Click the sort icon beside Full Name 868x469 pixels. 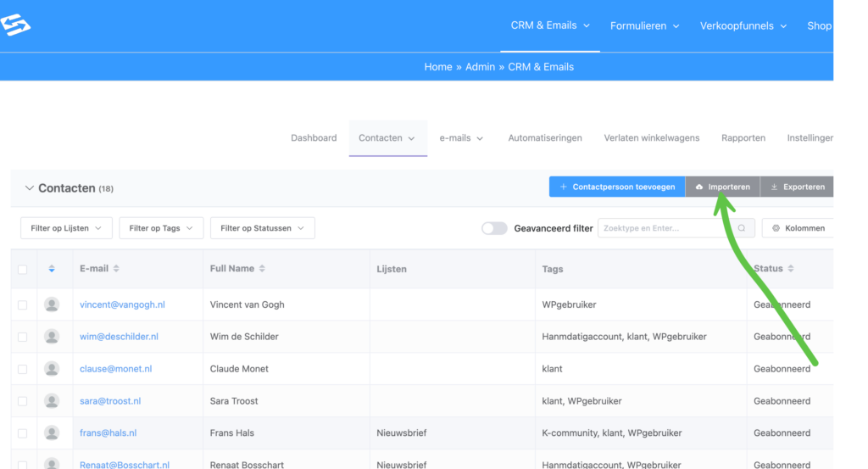[262, 269]
